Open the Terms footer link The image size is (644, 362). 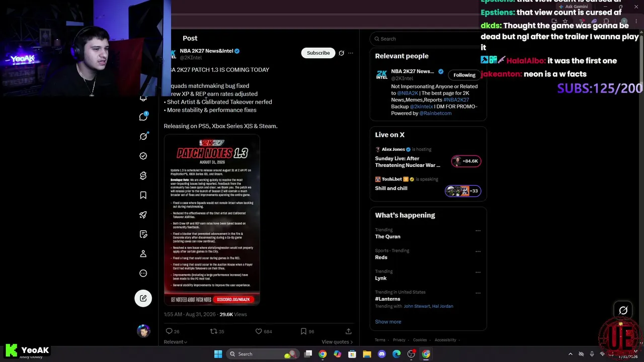[380, 340]
